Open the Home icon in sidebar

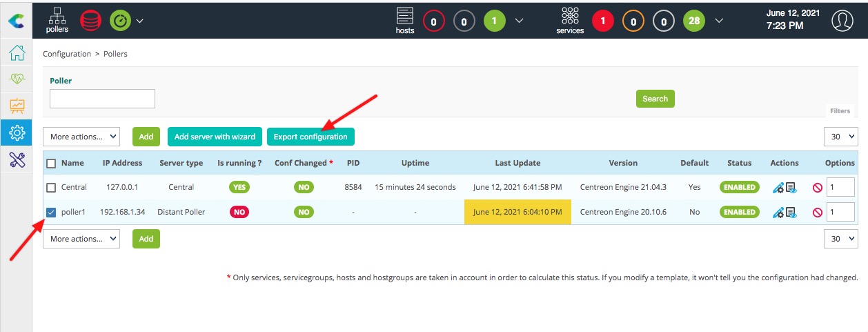(17, 53)
